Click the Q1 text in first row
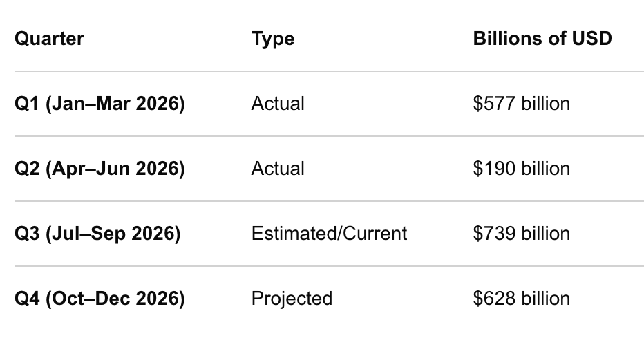644x356 pixels. point(27,104)
